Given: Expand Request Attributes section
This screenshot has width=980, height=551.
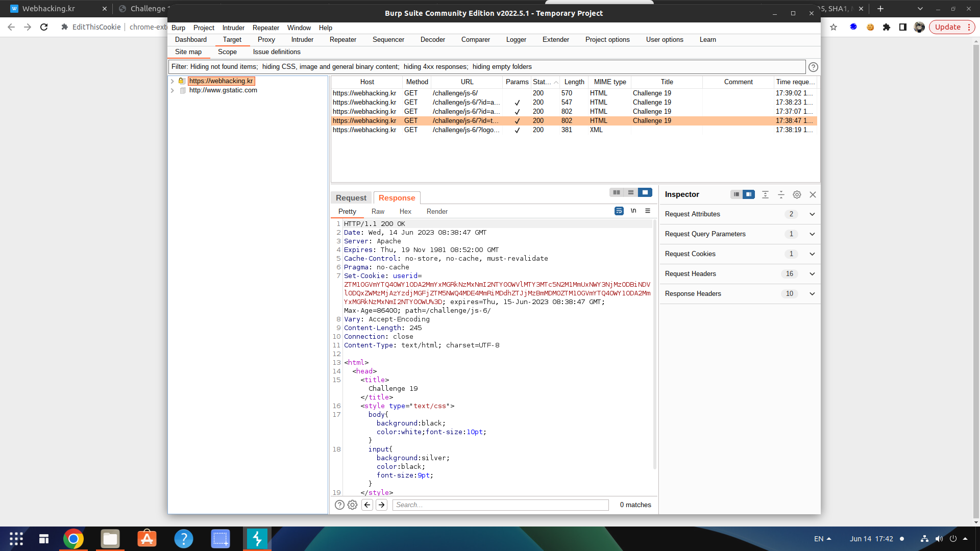Looking at the screenshot, I should 812,214.
